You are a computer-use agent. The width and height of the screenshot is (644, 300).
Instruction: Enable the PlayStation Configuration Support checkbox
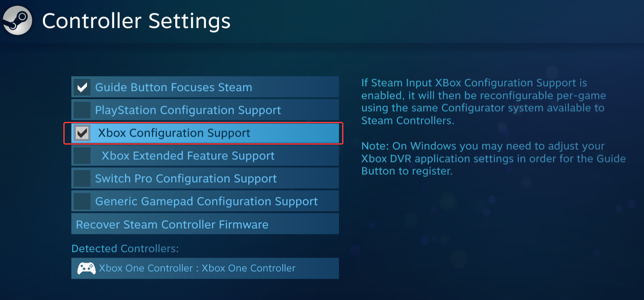pyautogui.click(x=82, y=110)
